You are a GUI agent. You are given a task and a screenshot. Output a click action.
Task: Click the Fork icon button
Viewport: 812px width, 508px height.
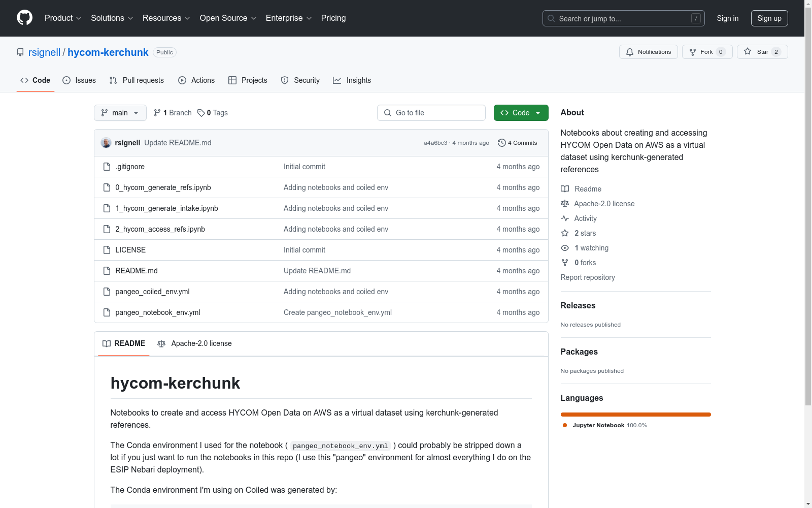[693, 52]
